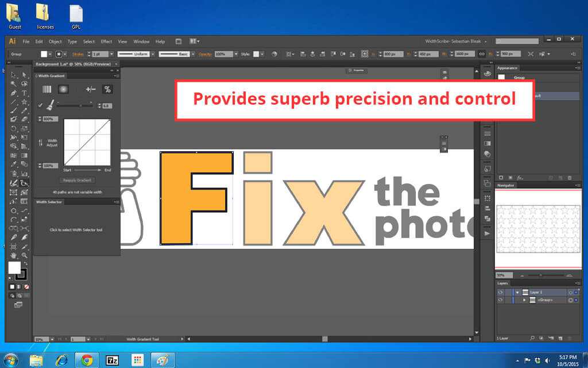Select the Pen tool in toolbox
588x368 pixels.
tap(14, 93)
